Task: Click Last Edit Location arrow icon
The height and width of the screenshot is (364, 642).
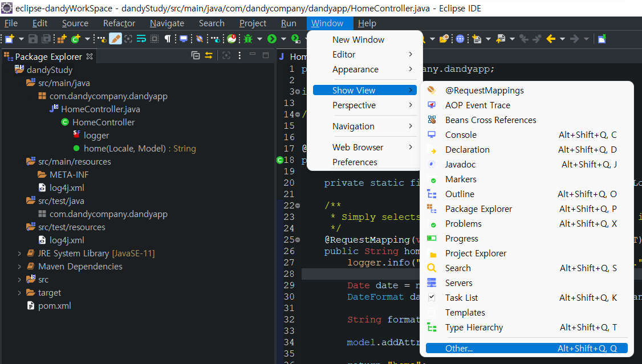Action: 524,39
